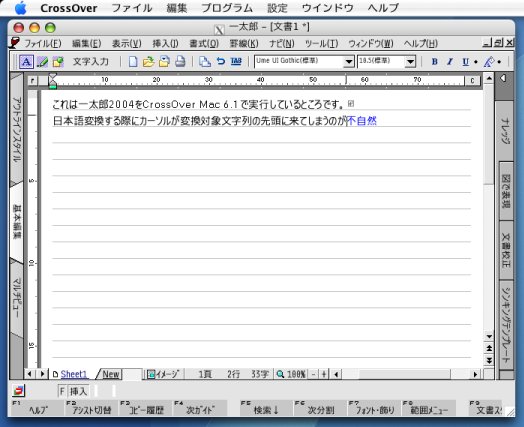Click the red ATOK icon at bottom left
Viewport: 524px width, 427px height.
(x=19, y=390)
